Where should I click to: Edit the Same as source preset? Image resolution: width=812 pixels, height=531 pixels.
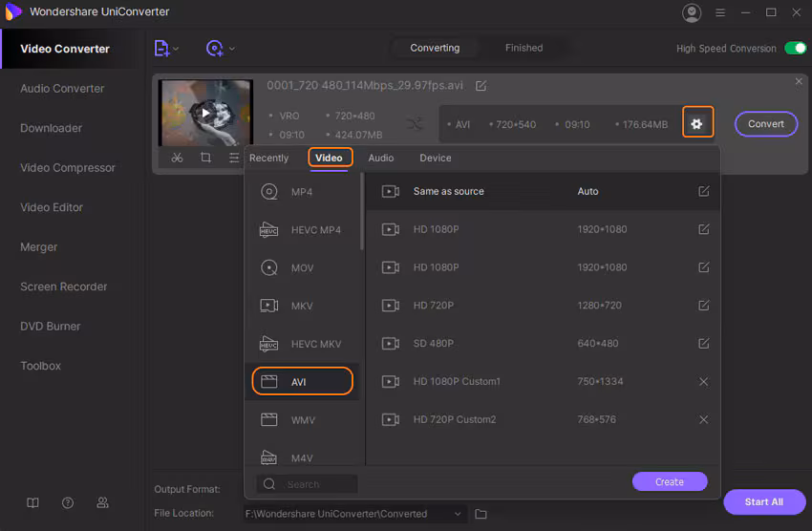tap(704, 191)
